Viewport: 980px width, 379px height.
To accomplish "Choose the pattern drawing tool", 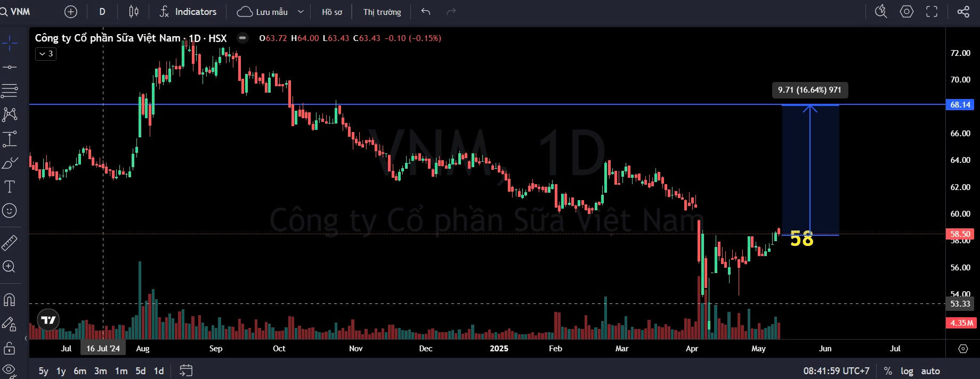I will tap(10, 114).
